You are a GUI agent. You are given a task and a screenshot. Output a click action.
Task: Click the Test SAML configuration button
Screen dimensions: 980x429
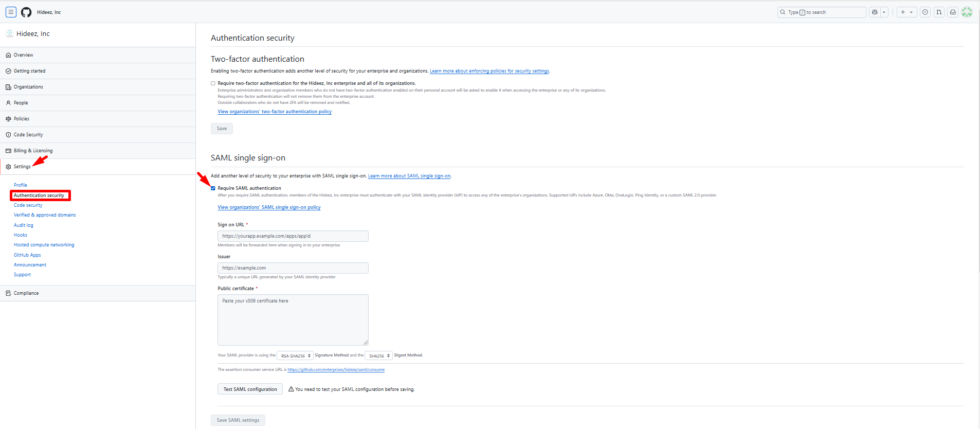tap(250, 389)
